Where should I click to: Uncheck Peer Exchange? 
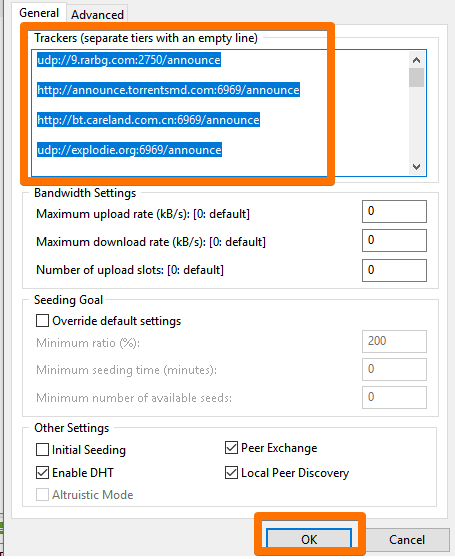coord(231,447)
